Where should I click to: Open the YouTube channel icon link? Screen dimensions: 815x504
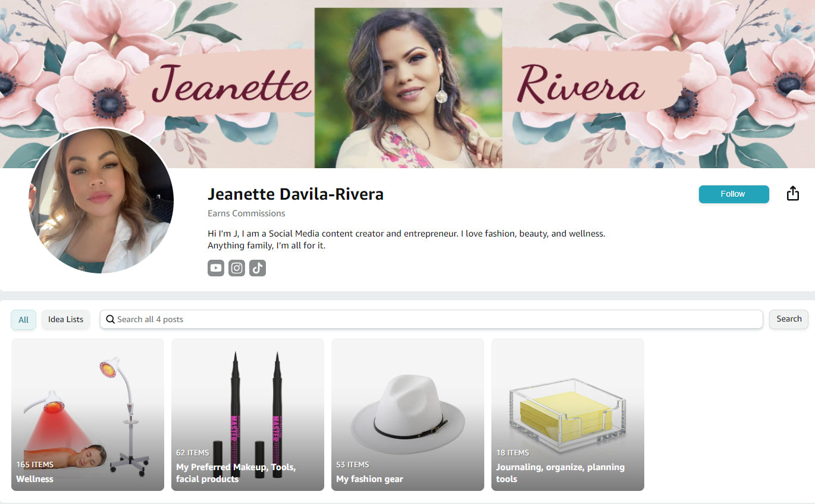[x=216, y=268]
